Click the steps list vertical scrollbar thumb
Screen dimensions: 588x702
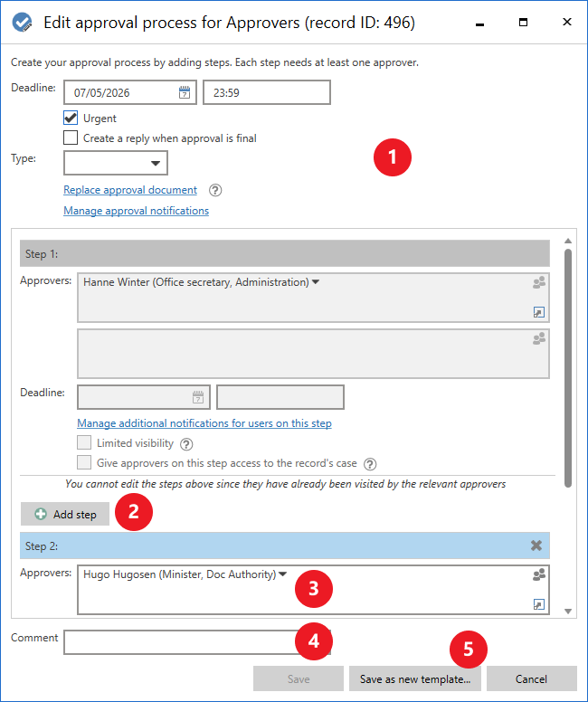point(568,368)
